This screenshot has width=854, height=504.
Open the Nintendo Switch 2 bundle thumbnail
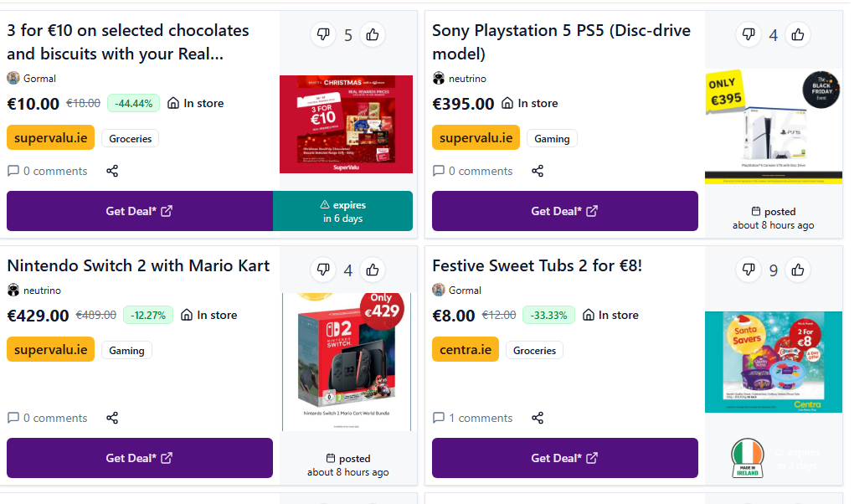coord(347,362)
